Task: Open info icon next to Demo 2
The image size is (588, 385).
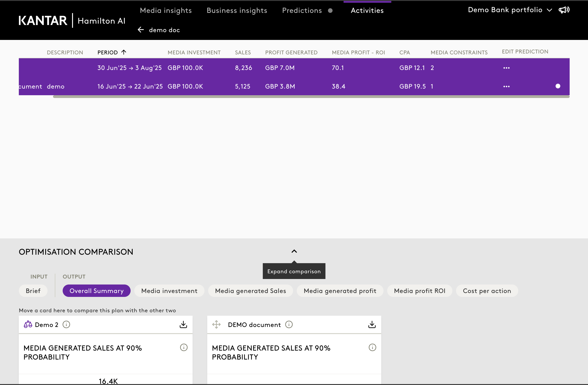Action: pos(66,324)
